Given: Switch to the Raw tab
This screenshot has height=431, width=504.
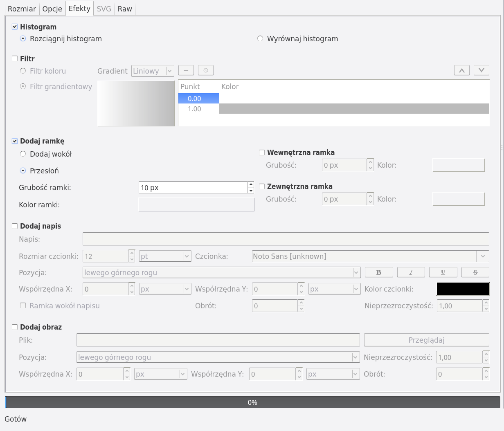Looking at the screenshot, I should coord(125,9).
